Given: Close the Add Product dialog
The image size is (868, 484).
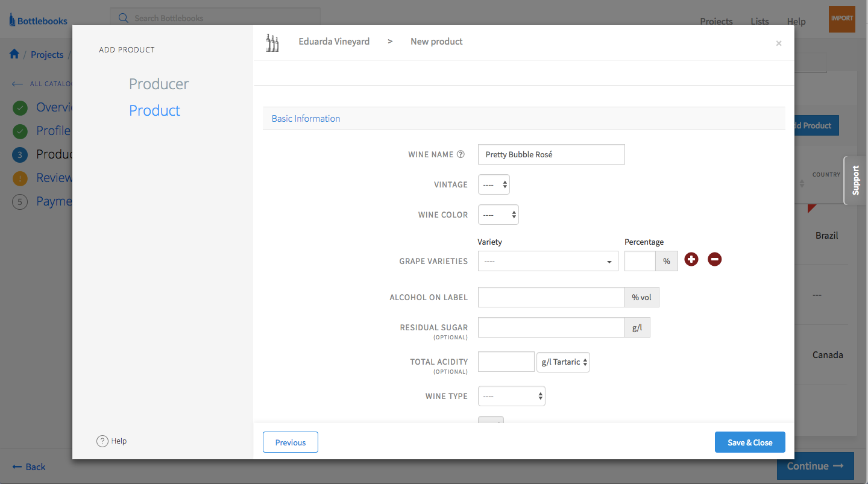Looking at the screenshot, I should click(779, 43).
